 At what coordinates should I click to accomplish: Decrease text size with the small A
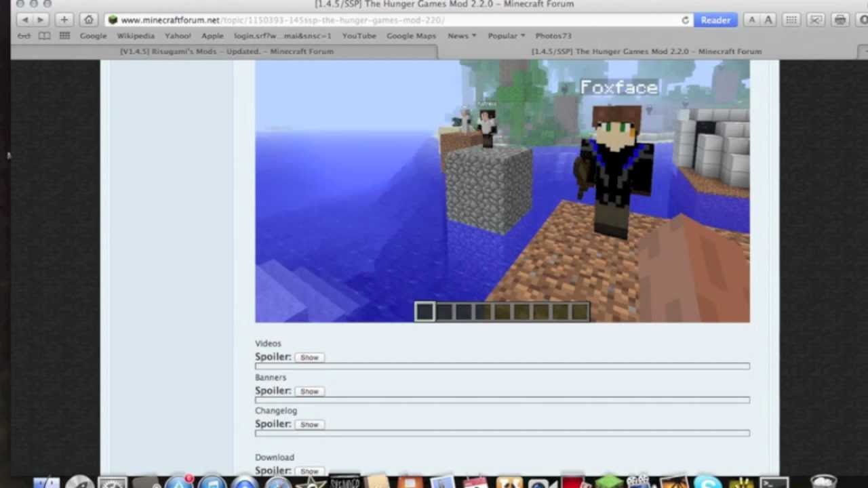[x=751, y=20]
